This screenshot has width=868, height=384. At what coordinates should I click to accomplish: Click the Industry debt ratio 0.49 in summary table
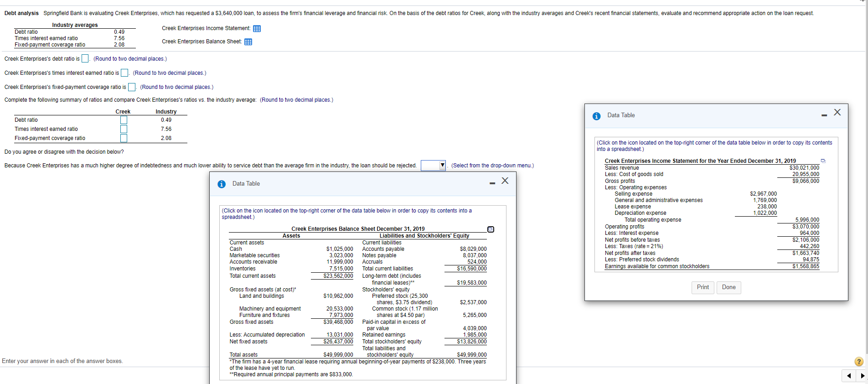pos(166,120)
